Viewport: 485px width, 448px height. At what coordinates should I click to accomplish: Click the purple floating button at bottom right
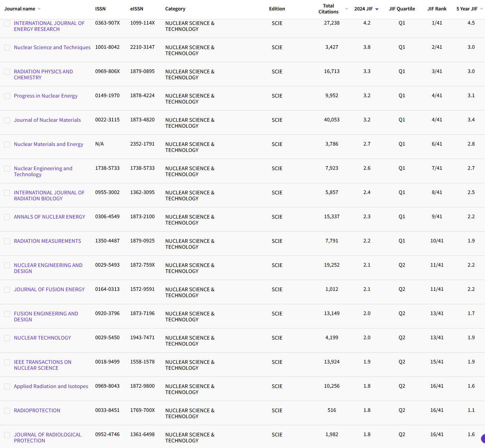[483, 438]
